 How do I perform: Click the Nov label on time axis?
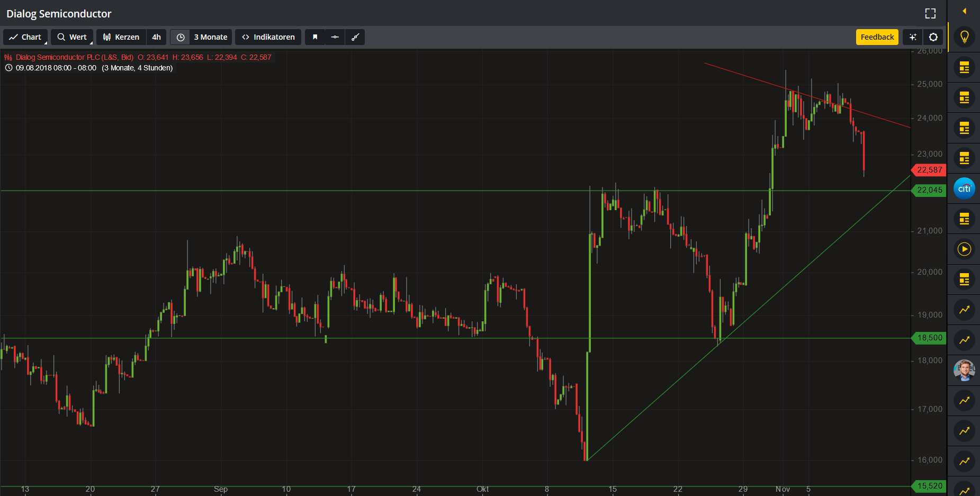[x=783, y=489]
